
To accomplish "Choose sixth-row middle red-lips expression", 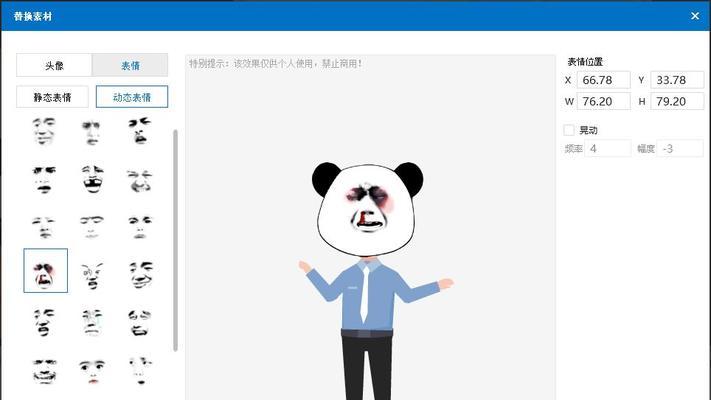I will [92, 371].
